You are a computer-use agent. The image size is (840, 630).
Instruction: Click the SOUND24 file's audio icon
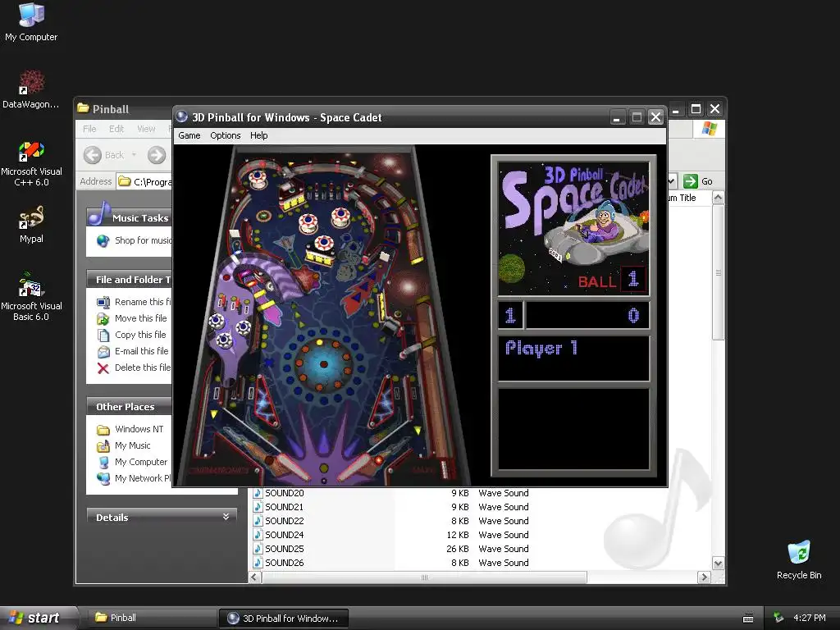258,535
